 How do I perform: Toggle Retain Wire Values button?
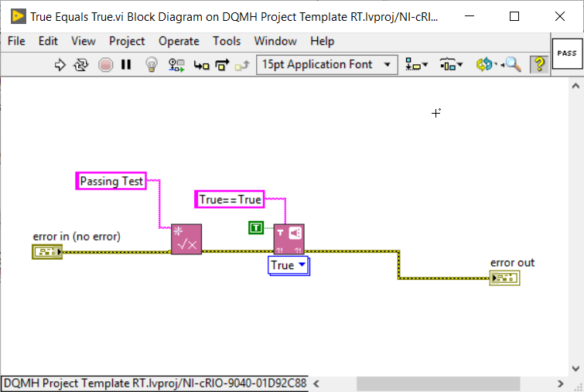click(176, 65)
